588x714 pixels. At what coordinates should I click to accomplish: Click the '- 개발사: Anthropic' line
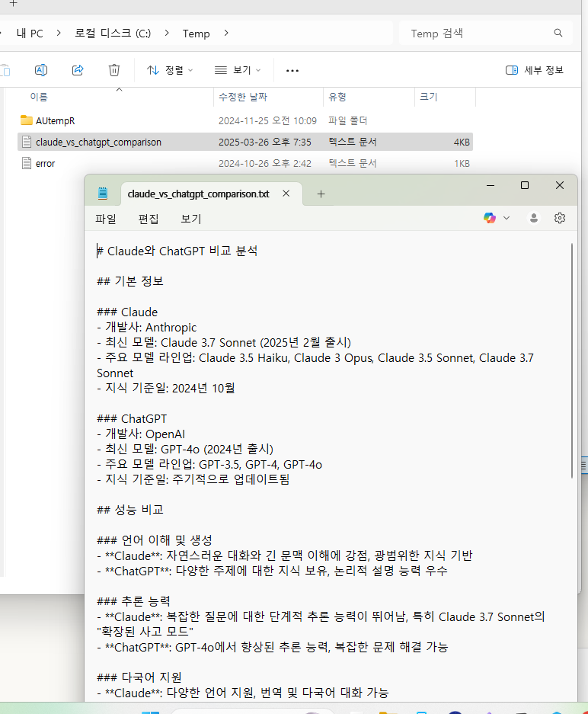pyautogui.click(x=146, y=328)
